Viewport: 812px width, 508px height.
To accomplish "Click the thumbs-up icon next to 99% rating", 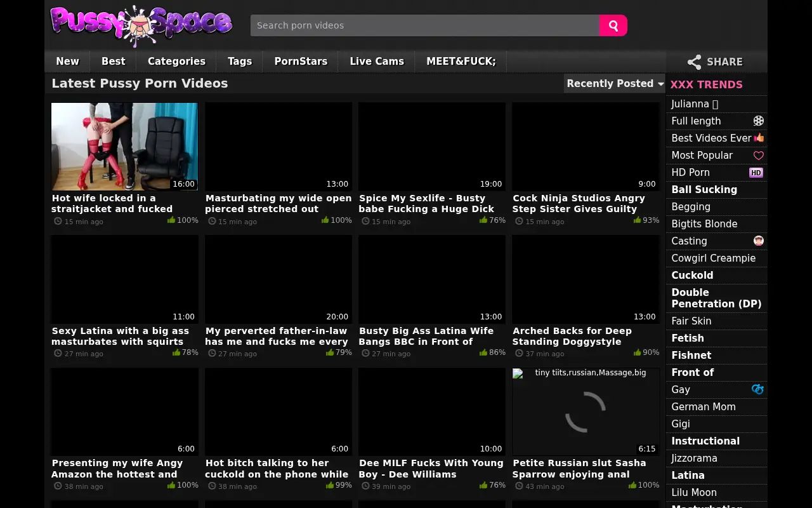I will point(330,485).
